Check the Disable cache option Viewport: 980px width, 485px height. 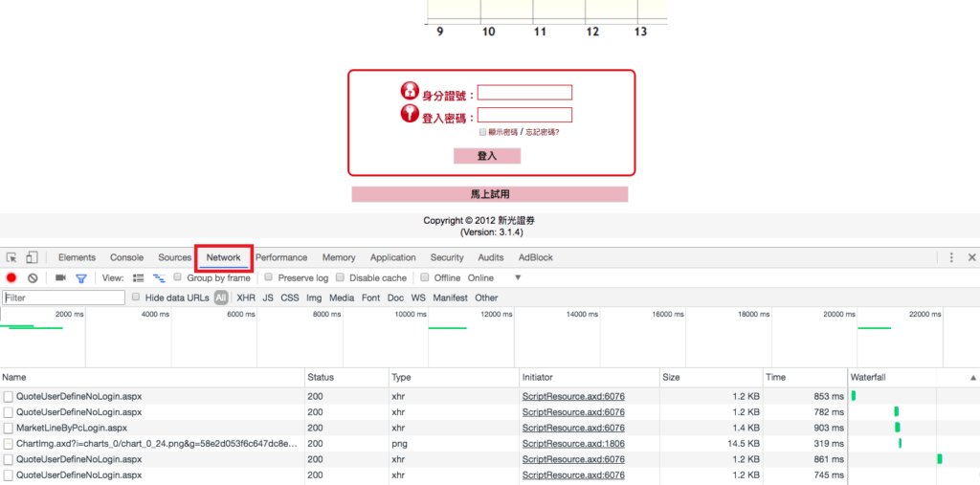click(340, 277)
